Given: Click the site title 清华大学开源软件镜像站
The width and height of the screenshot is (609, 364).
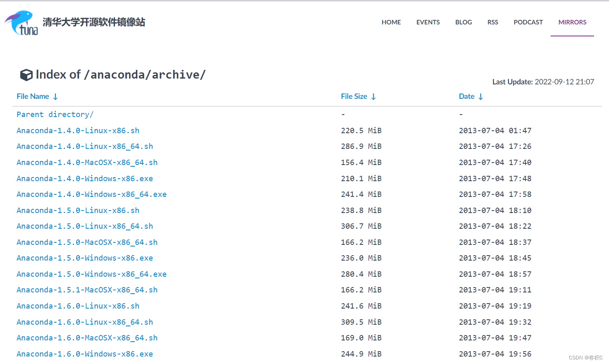Looking at the screenshot, I should [x=94, y=22].
